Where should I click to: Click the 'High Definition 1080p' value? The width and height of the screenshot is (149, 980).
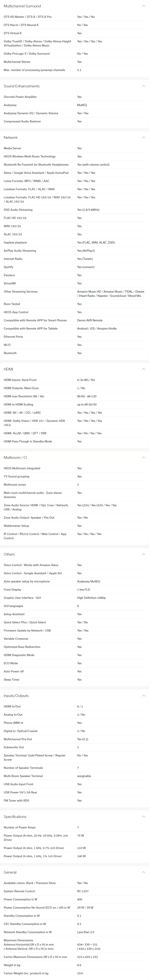pos(91,598)
